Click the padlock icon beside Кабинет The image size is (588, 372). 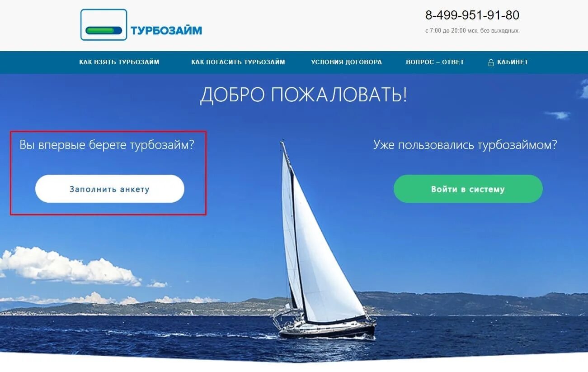(491, 62)
